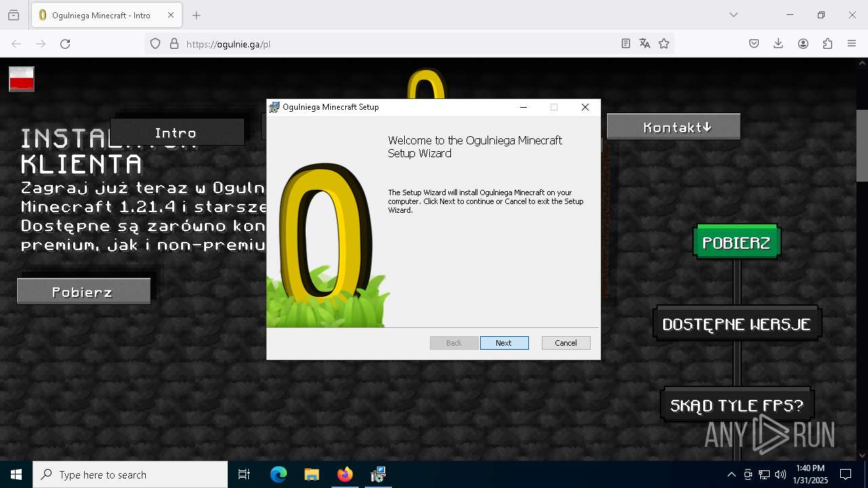This screenshot has width=868, height=488.
Task: Reload the page in Firefox
Action: 65,43
